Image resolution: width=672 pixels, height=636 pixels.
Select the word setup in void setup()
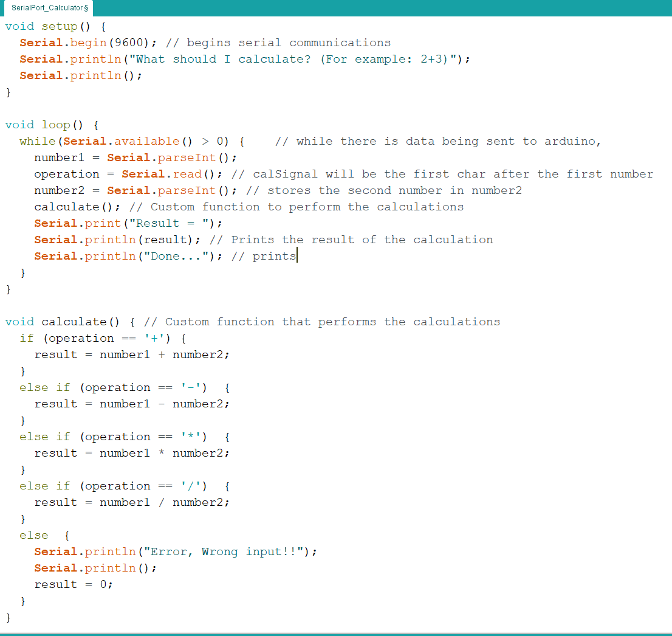pyautogui.click(x=58, y=26)
